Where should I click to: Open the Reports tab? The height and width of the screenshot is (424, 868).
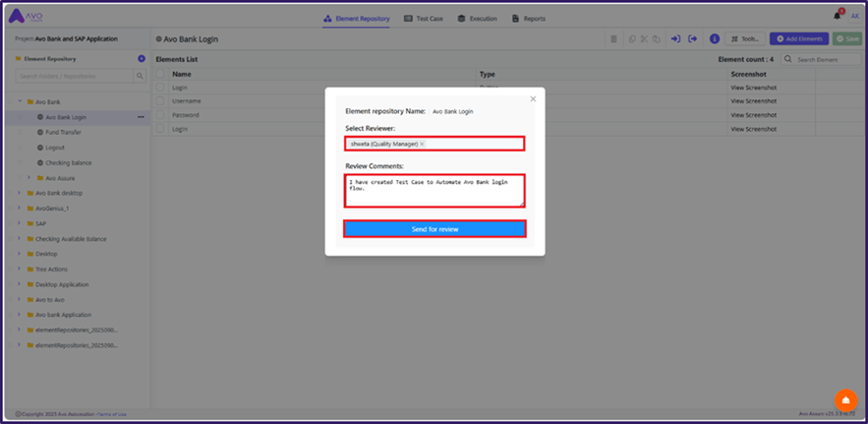point(529,18)
